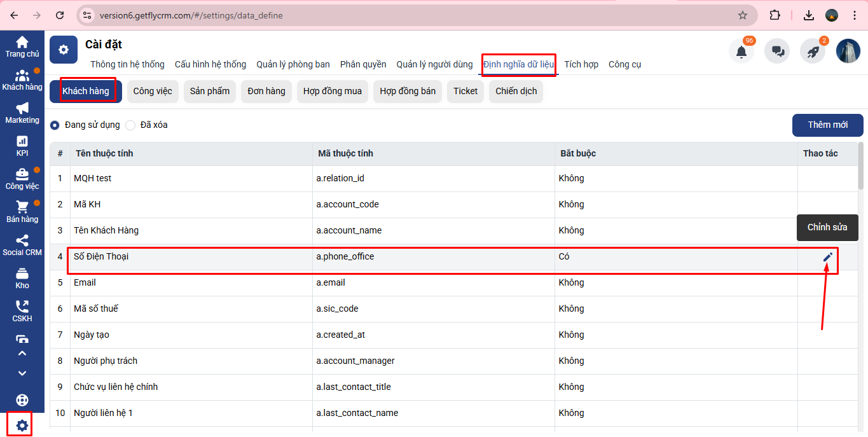
Task: Open Công việc module in sidebar
Action: tap(22, 179)
